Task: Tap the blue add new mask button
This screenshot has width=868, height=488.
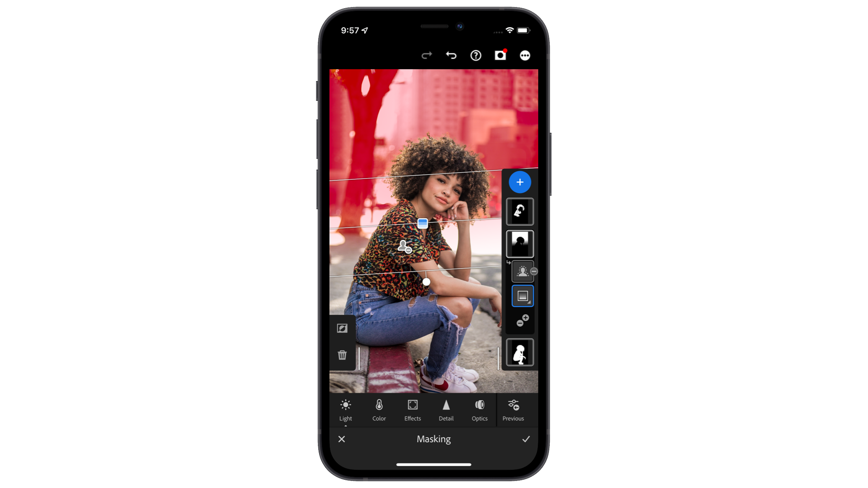Action: [x=519, y=182]
